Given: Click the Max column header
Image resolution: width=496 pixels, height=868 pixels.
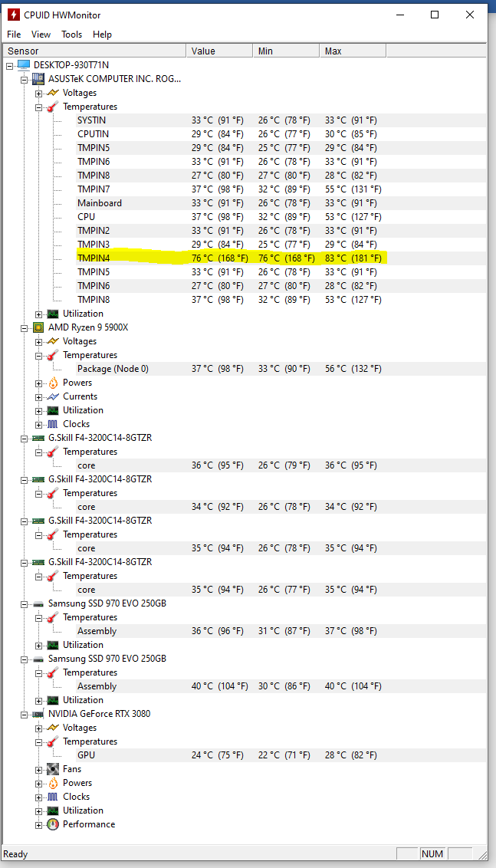Looking at the screenshot, I should (353, 51).
